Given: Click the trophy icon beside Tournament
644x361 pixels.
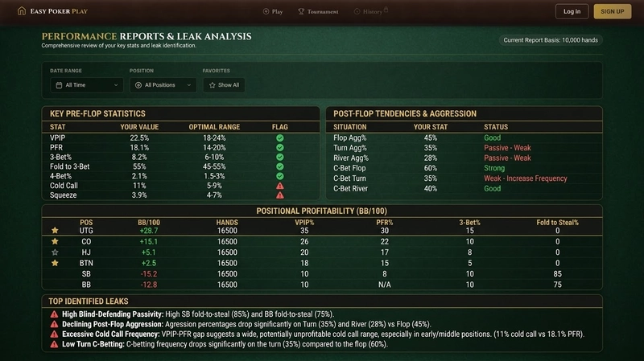Looking at the screenshot, I should click(x=301, y=11).
